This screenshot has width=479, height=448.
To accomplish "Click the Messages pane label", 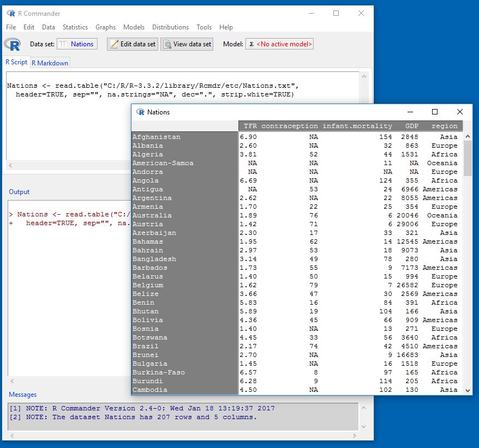I will coord(22,395).
